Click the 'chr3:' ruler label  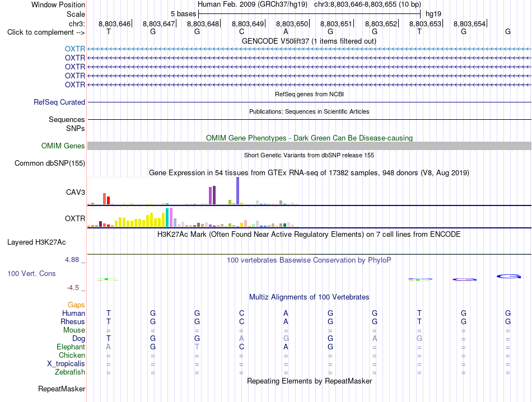click(x=77, y=24)
